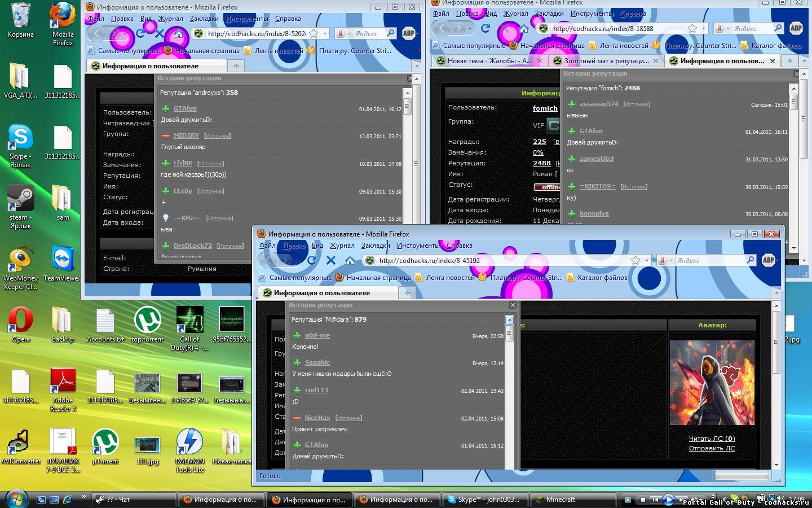
Task: Expand bookmarks toolbar overflow in top-left window
Action: pyautogui.click(x=417, y=50)
